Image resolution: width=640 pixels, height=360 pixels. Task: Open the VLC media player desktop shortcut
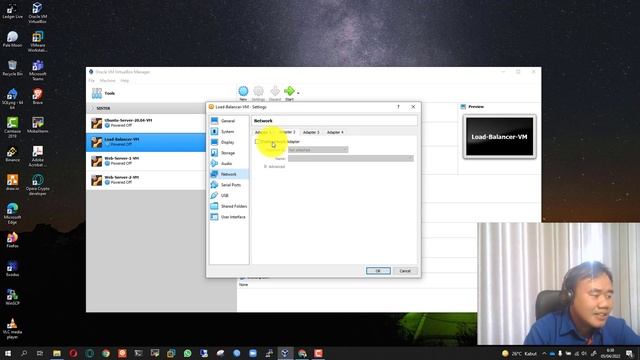pos(12,329)
